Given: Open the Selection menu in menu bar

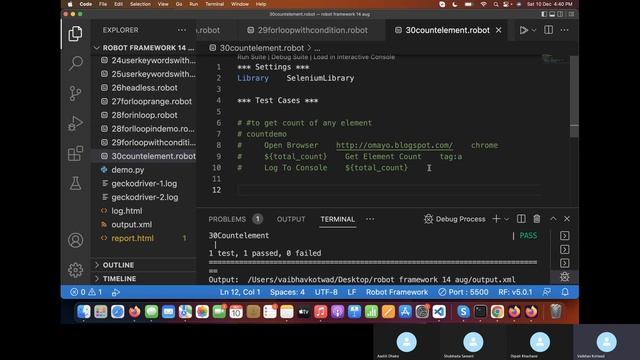Looking at the screenshot, I should tap(140, 4).
